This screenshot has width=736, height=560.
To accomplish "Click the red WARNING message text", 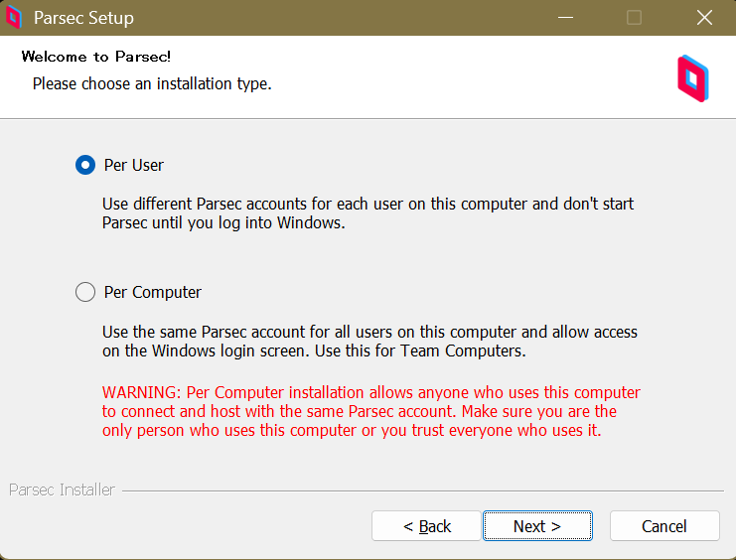I will coord(370,412).
